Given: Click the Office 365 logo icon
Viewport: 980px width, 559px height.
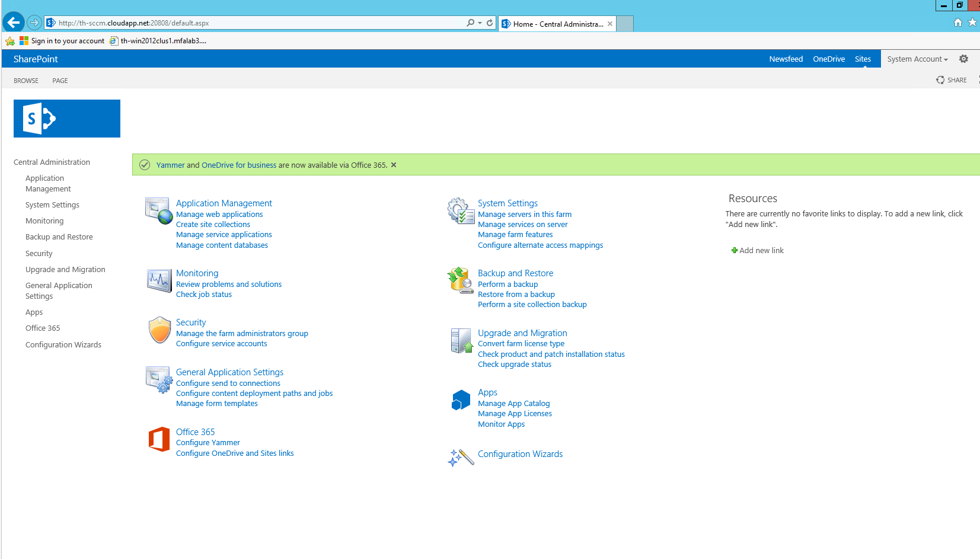Looking at the screenshot, I should pos(159,439).
